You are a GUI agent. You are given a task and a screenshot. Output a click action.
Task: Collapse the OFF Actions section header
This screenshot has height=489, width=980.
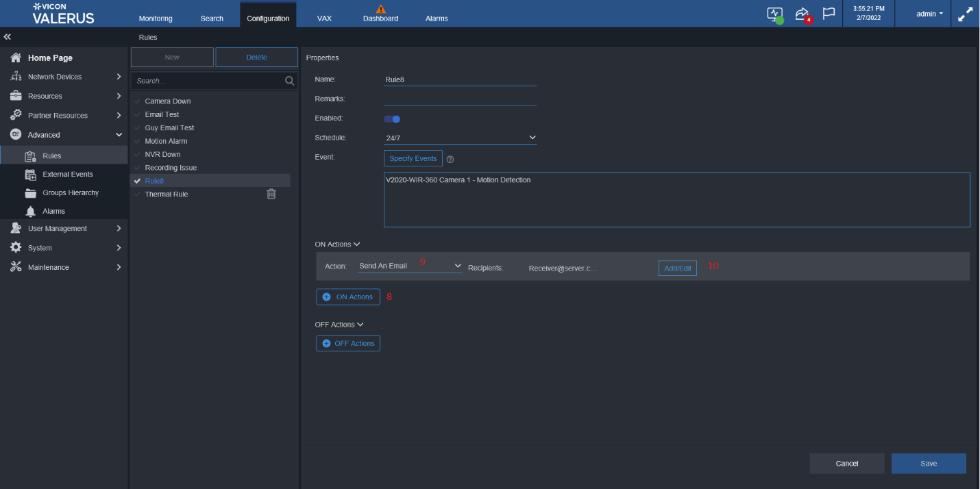(339, 324)
